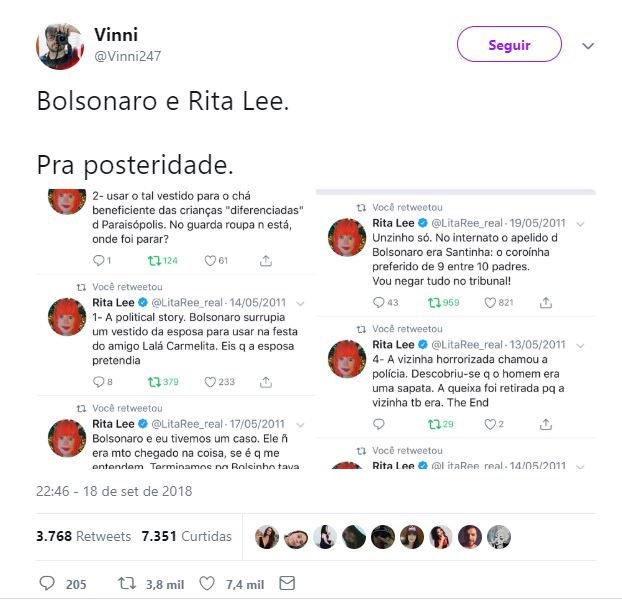This screenshot has height=604, width=622.
Task: Click retweet icon with 379 count
Action: [154, 382]
